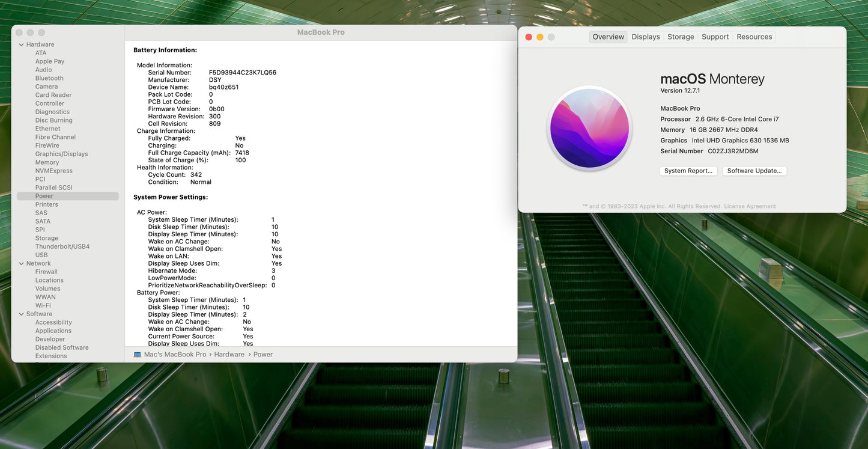The height and width of the screenshot is (449, 868).
Task: Select Applications under Software
Action: [53, 331]
